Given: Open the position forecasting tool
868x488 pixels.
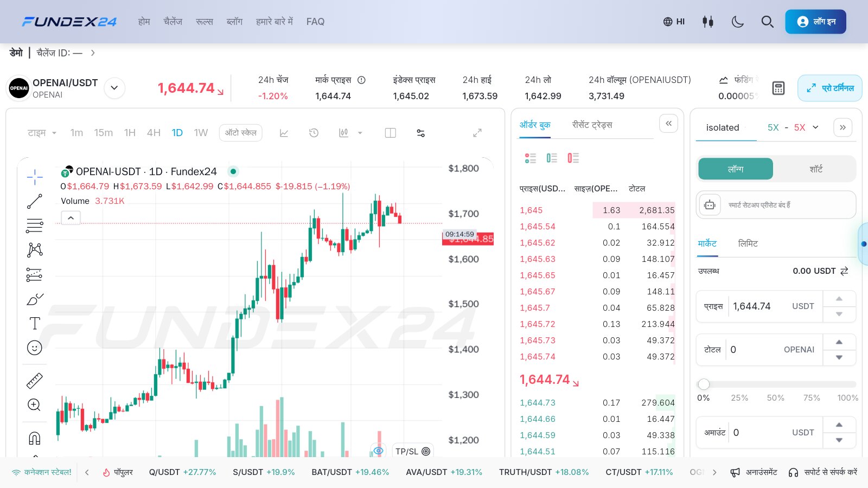Looking at the screenshot, I should 35,274.
